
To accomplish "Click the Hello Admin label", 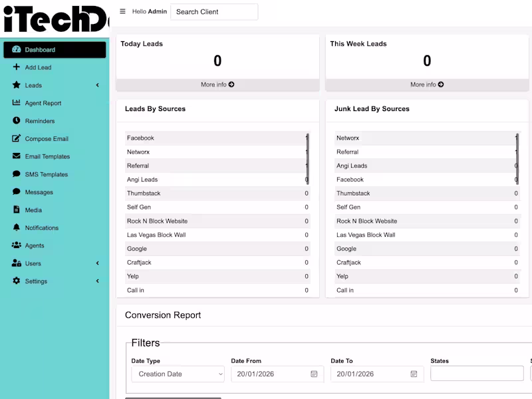I will point(149,11).
